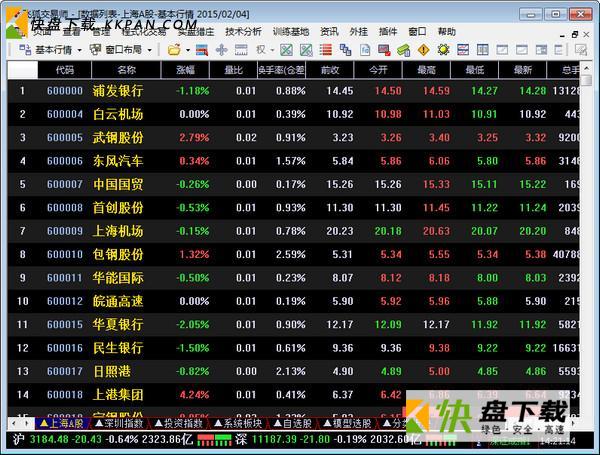Image resolution: width=600 pixels, height=455 pixels.
Task: Select the 武钢股份 stock row
Action: [x=293, y=137]
